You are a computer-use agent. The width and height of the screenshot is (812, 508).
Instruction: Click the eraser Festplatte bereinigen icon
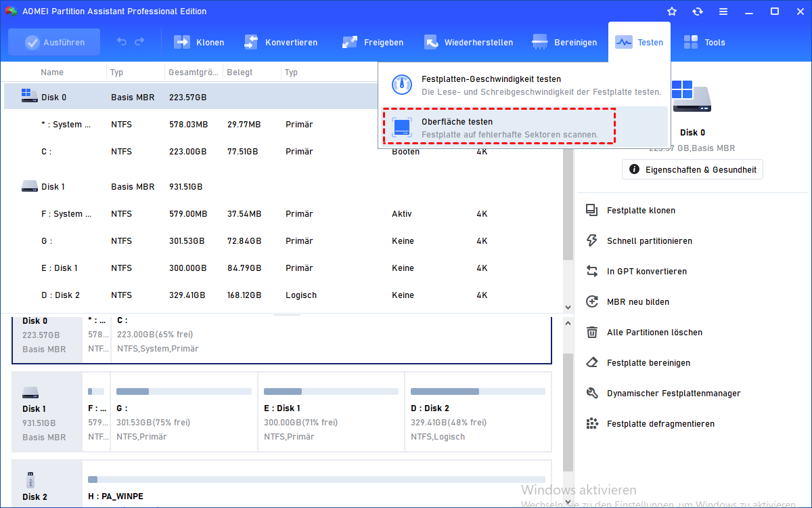pos(592,363)
